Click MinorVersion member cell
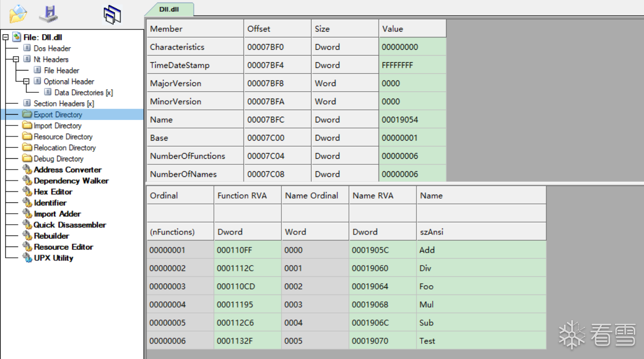 195,101
